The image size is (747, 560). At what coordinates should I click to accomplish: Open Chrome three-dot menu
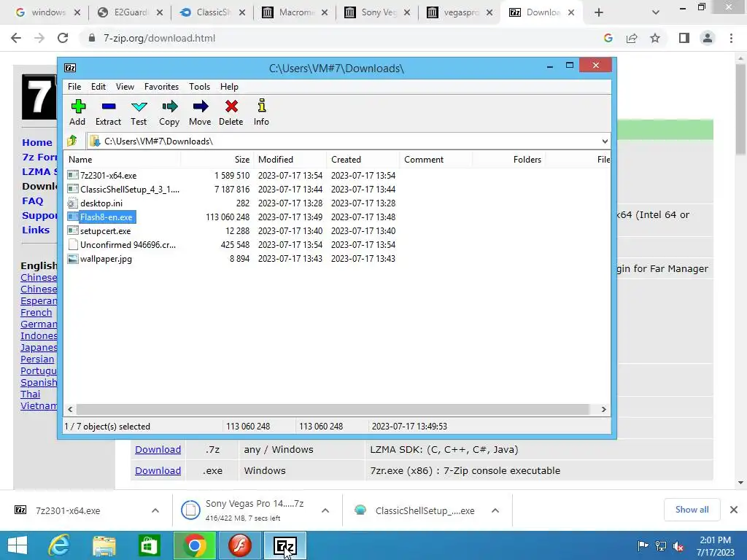click(731, 38)
